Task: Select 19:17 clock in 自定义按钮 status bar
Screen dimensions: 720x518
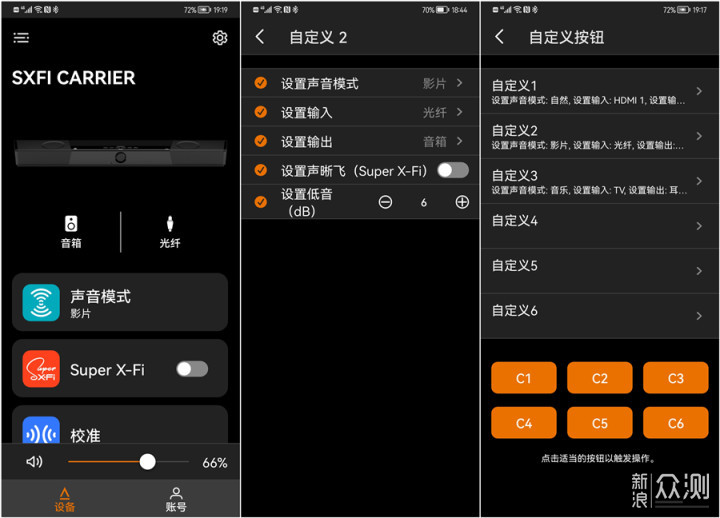Action: click(x=700, y=10)
